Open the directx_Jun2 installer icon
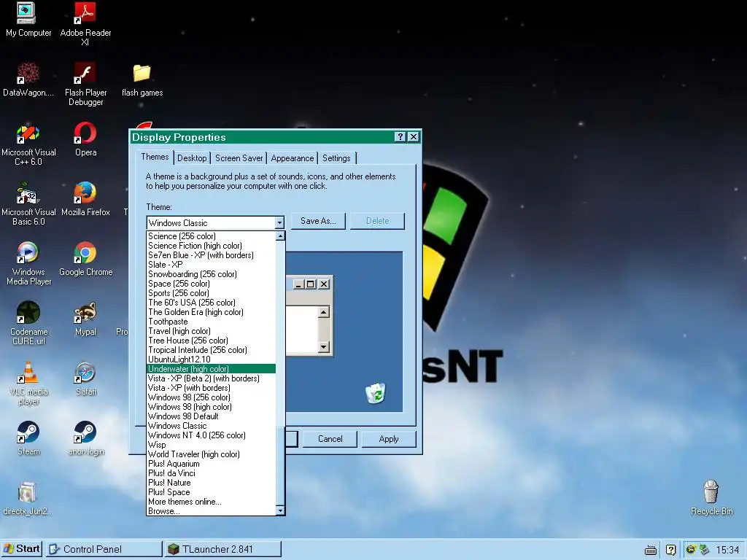The width and height of the screenshot is (747, 560). tap(27, 498)
